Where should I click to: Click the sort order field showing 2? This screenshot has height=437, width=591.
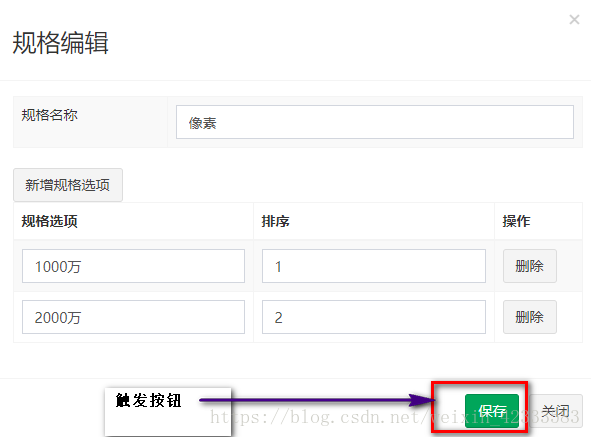(x=374, y=317)
